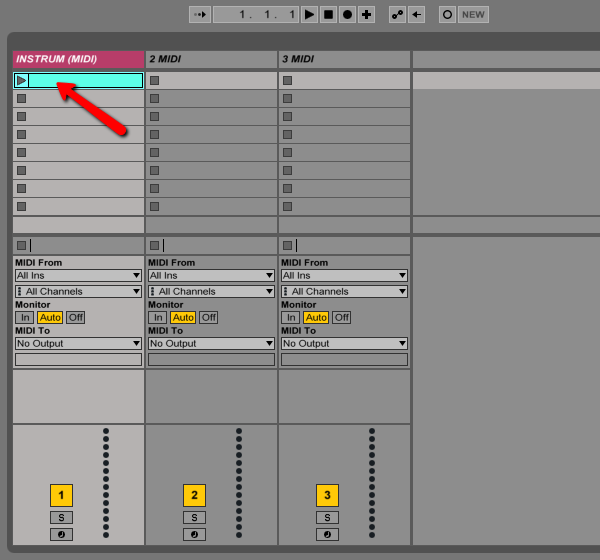Toggle track 1 activator button
Viewport: 600px width, 560px height.
pyautogui.click(x=61, y=495)
